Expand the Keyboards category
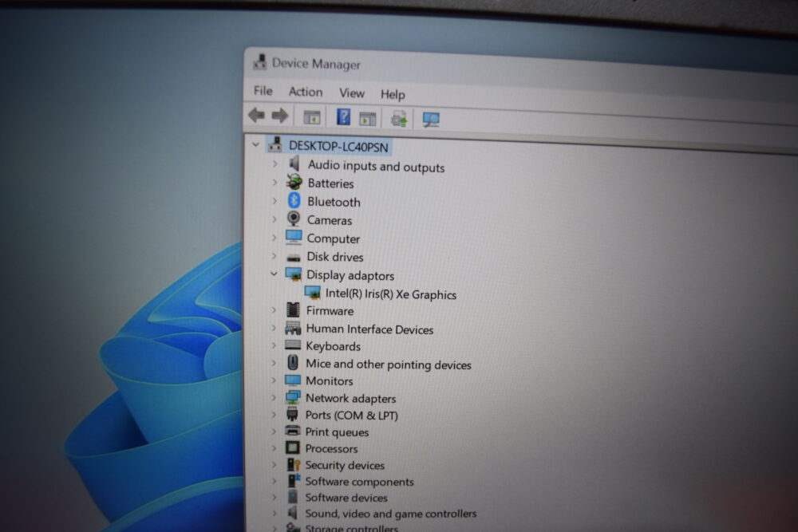The width and height of the screenshot is (798, 532). [x=274, y=345]
